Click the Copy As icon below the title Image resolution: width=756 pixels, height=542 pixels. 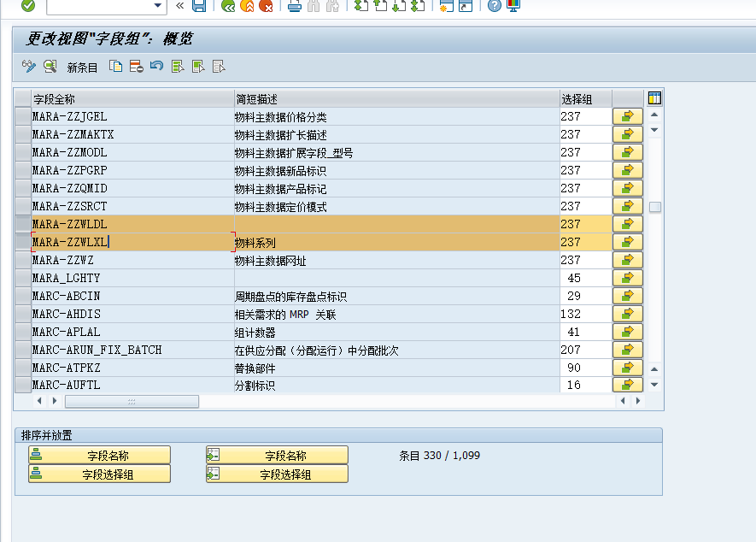pos(115,67)
